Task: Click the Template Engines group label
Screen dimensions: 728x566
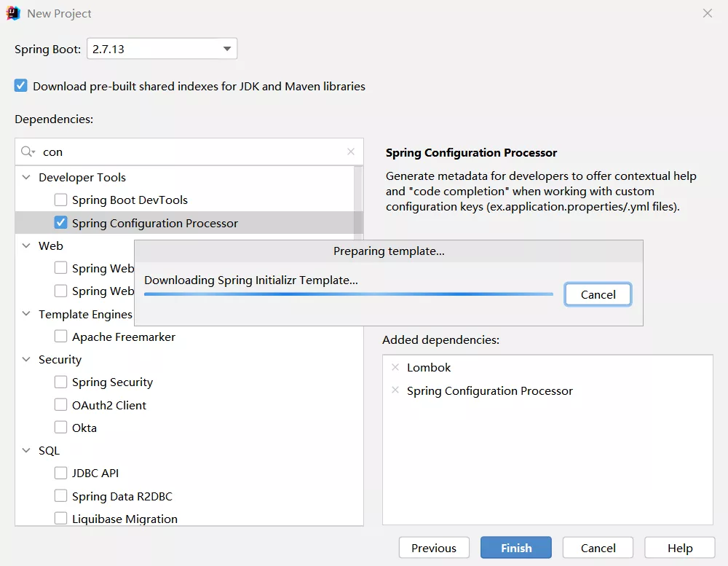Action: pos(85,315)
